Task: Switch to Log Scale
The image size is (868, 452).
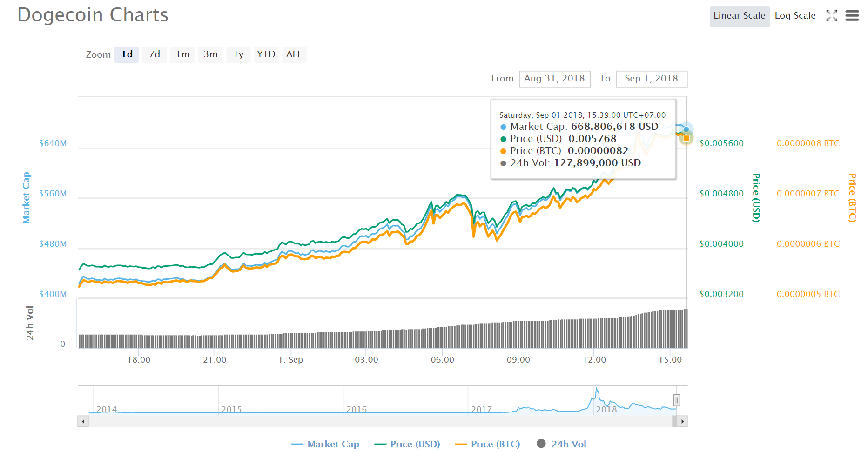Action: pyautogui.click(x=795, y=16)
